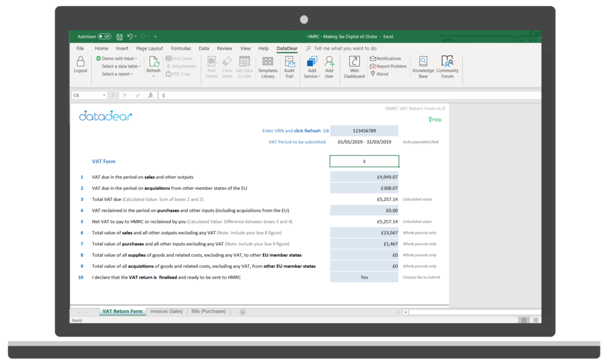Open Notifications in the ribbon

pos(385,59)
